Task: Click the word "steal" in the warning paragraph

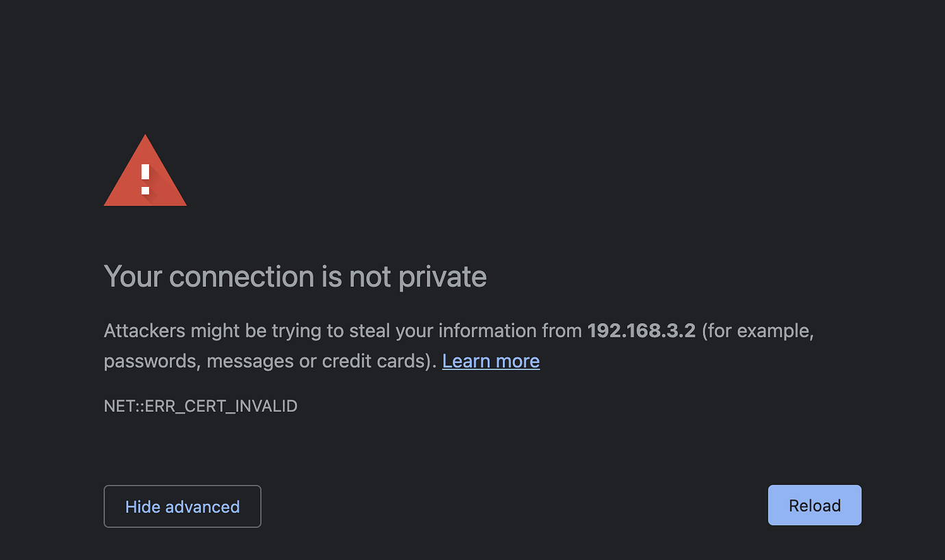Action: tap(369, 331)
